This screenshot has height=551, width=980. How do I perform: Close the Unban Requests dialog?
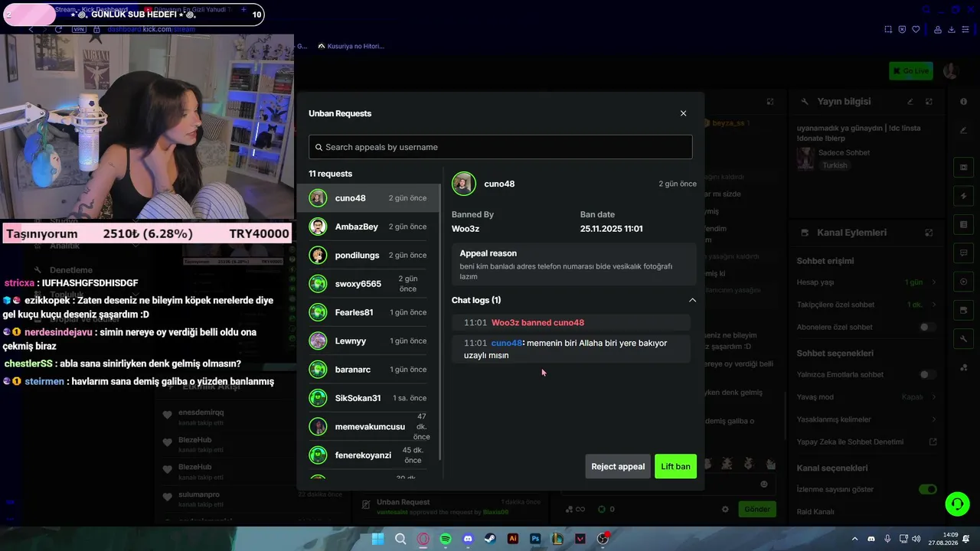(x=684, y=113)
